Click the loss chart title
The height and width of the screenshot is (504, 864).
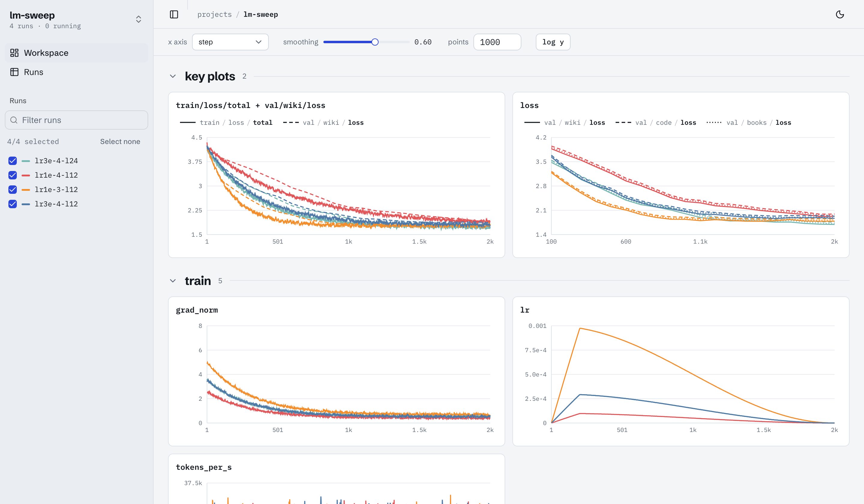(x=529, y=105)
